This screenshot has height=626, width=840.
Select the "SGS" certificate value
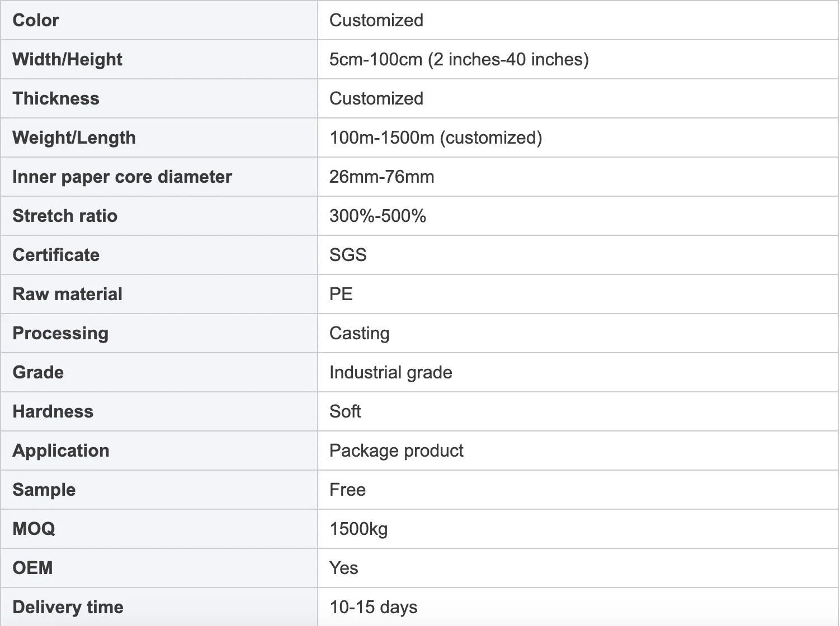pos(348,255)
